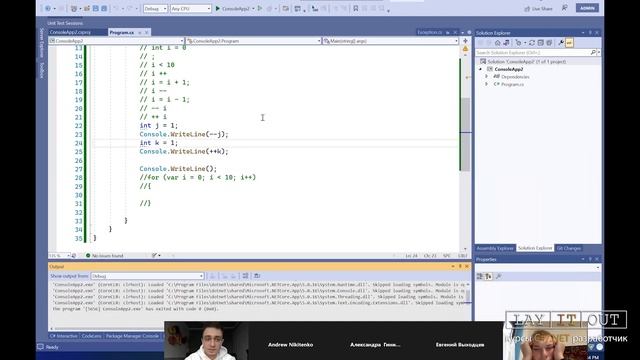
Task: Select Program.cs in Solution Explorer tree
Action: pos(512,84)
